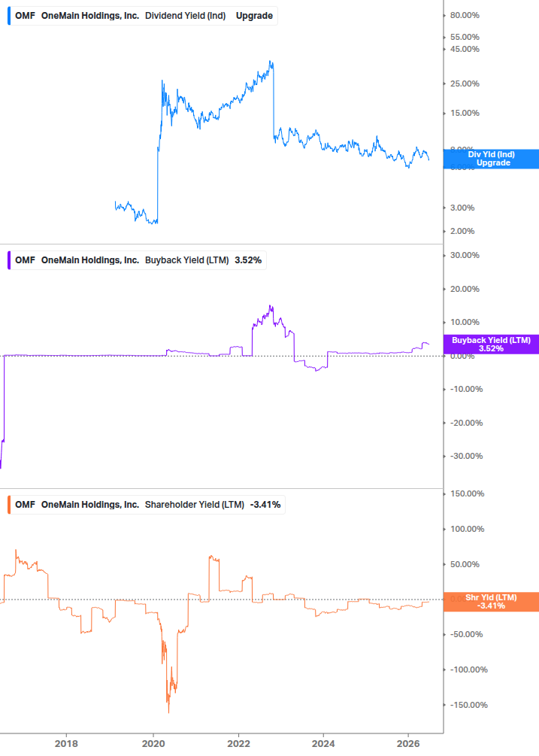Click the -30.00% buyback yield axis label

pyautogui.click(x=466, y=456)
